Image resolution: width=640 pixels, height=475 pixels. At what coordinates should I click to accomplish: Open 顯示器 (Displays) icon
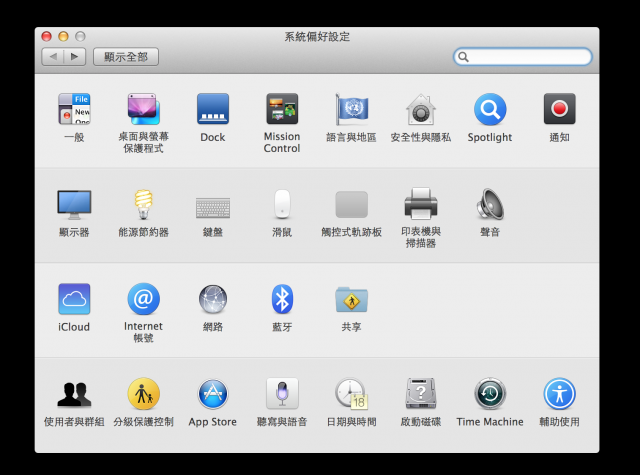point(74,204)
